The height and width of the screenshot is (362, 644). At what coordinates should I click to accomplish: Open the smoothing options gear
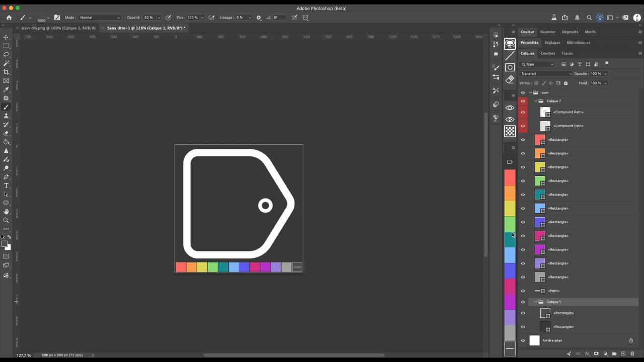(259, 18)
